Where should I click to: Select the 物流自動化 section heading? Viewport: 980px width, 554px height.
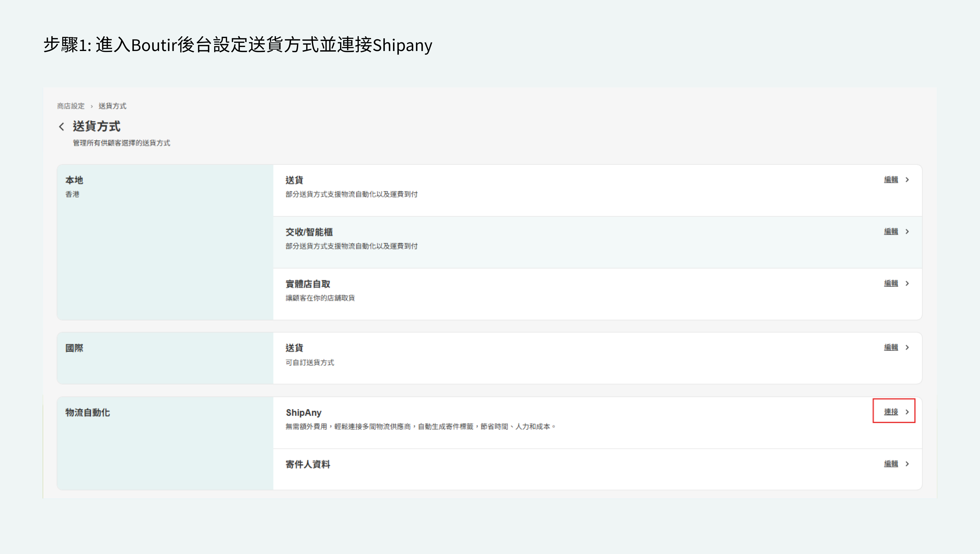tap(88, 412)
